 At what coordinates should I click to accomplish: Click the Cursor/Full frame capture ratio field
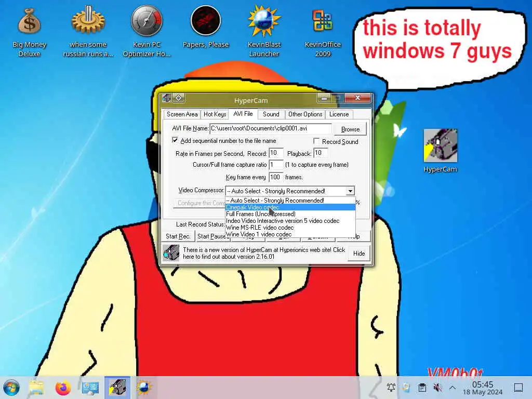pyautogui.click(x=275, y=165)
